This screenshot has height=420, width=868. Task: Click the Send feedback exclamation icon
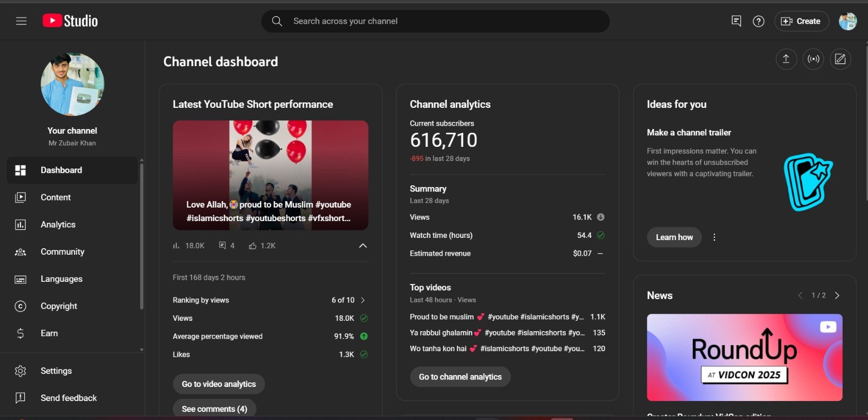21,398
